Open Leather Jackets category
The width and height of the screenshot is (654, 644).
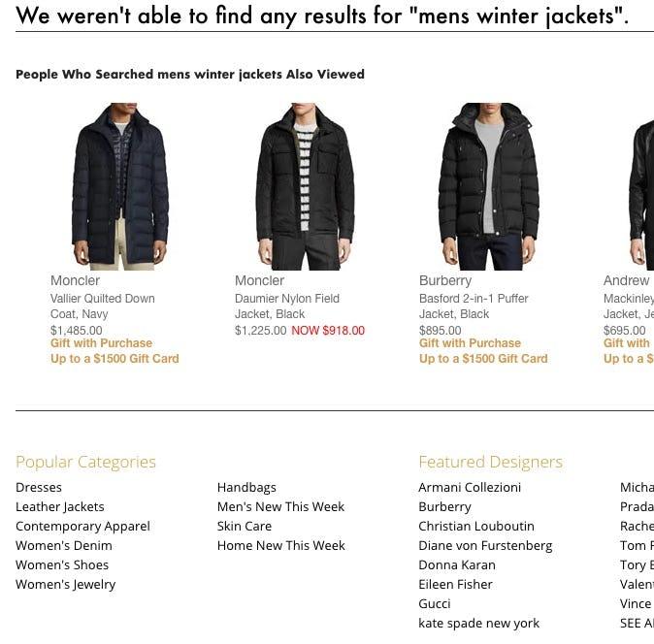(59, 506)
